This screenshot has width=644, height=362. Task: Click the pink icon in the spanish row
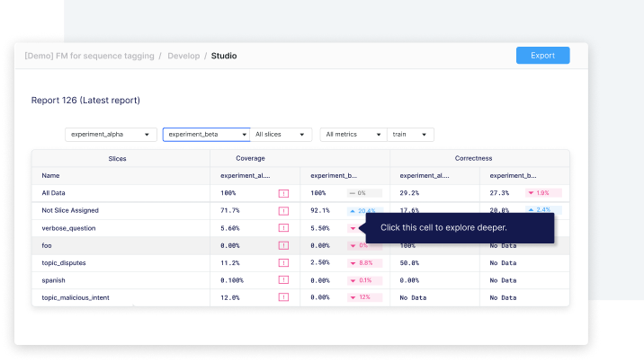point(283,280)
